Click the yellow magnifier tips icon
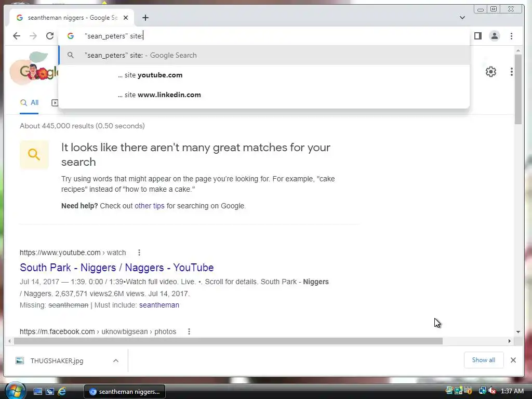This screenshot has height=399, width=532. [34, 155]
